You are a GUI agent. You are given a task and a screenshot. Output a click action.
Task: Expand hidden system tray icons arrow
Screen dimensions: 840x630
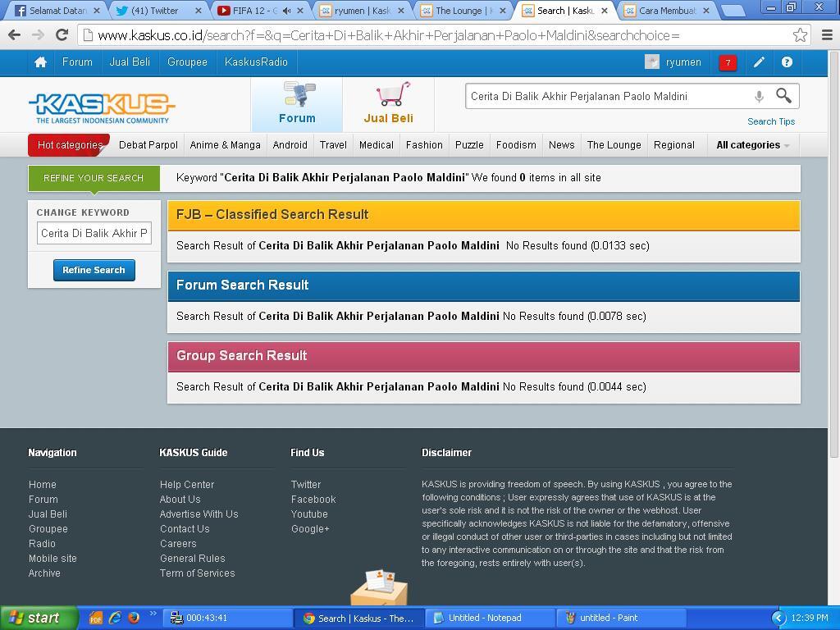tap(779, 619)
